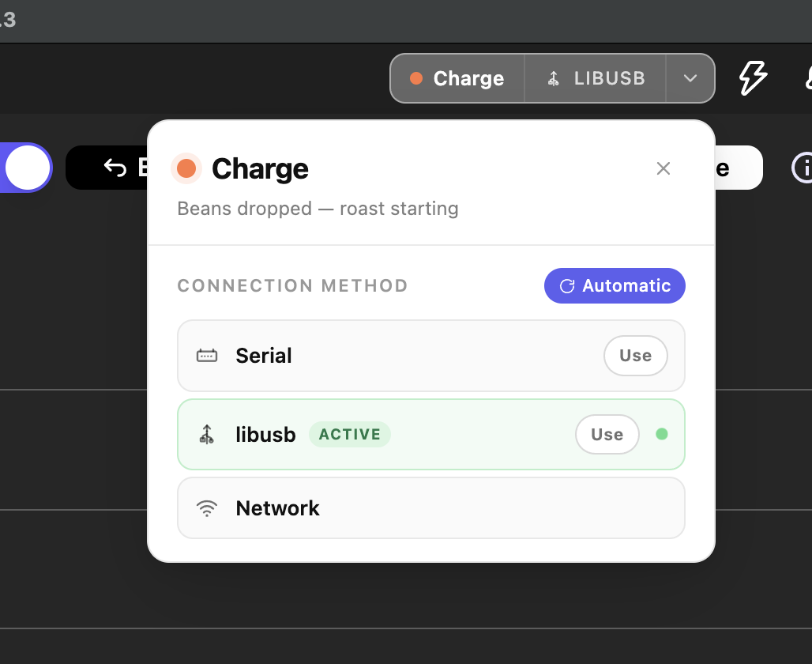Click the Charge status segment in toolbar
Screen dimensions: 812x664
[x=457, y=78]
